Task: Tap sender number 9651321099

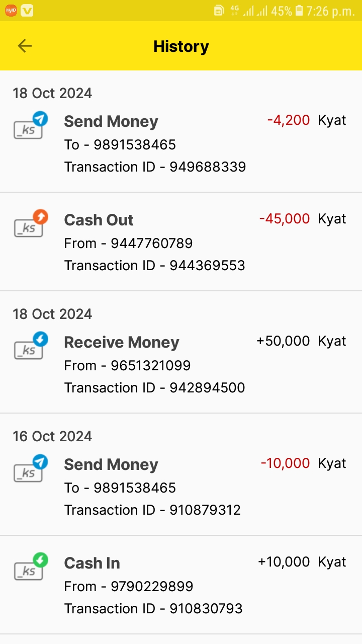Action: (150, 366)
